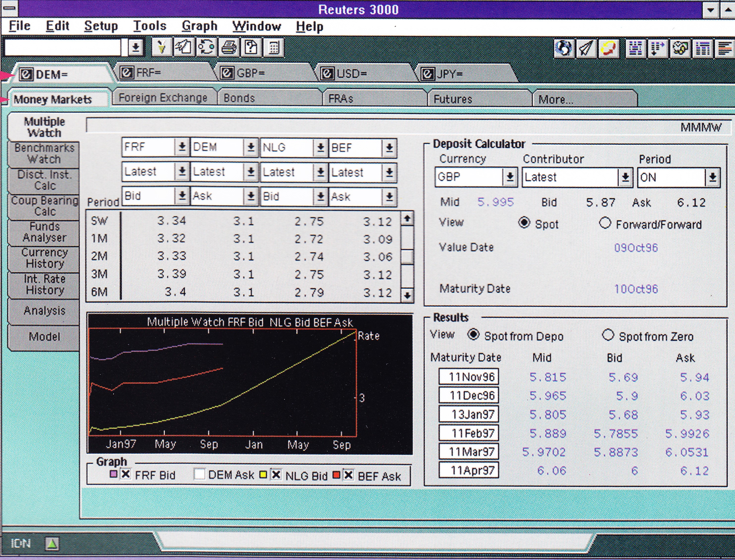Toggle the BEF Ask graph checkbox
Image resolution: width=735 pixels, height=560 pixels.
point(348,475)
